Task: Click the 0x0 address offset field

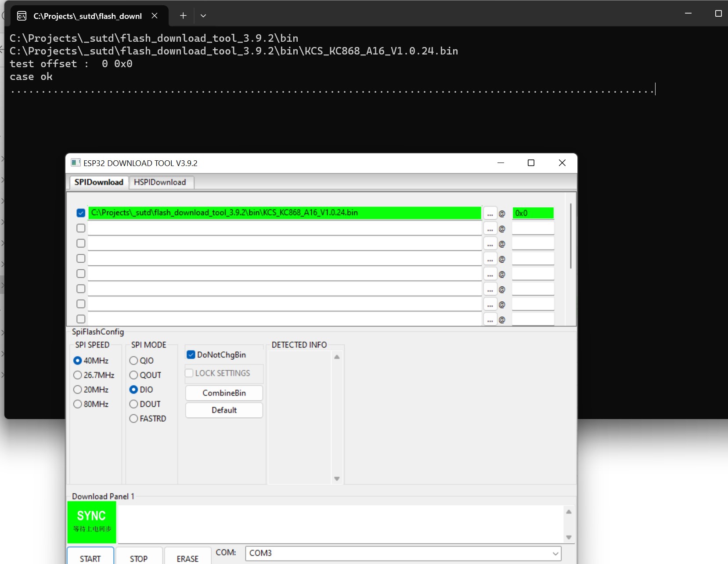Action: pyautogui.click(x=533, y=213)
